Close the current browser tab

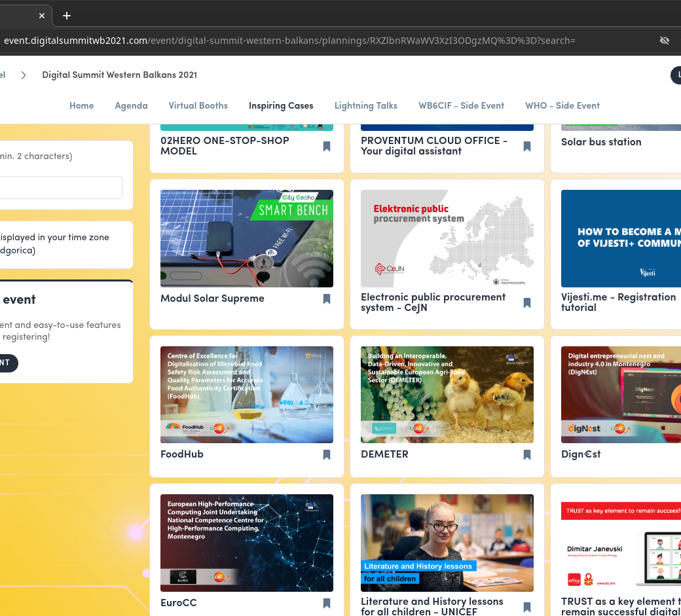tap(42, 16)
